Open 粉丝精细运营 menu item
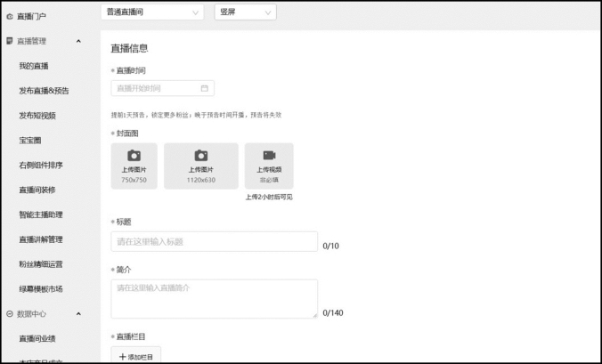The image size is (602, 364). pos(41,264)
